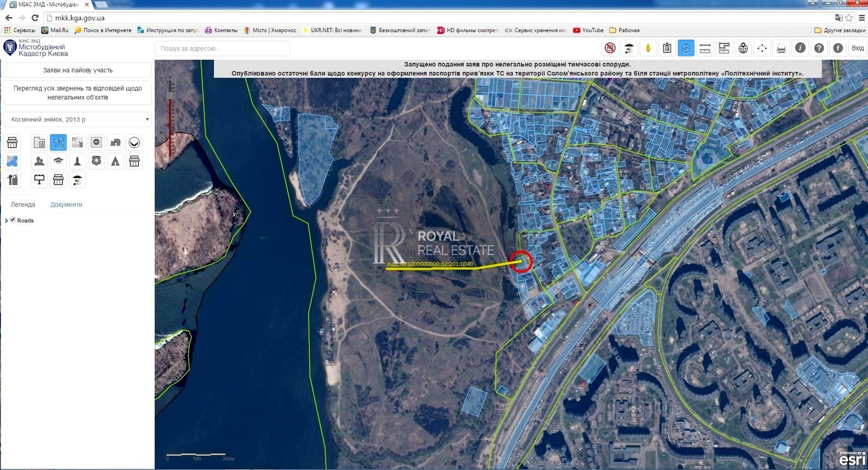The image size is (868, 470).
Task: Open the 'UKR.NET: Всі новини' bookmark
Action: (x=332, y=30)
